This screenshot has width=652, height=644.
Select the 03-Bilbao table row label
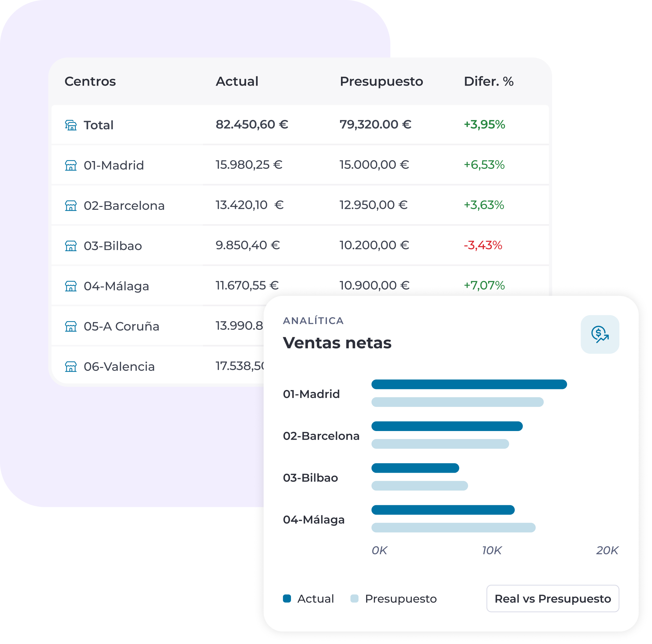(x=113, y=246)
